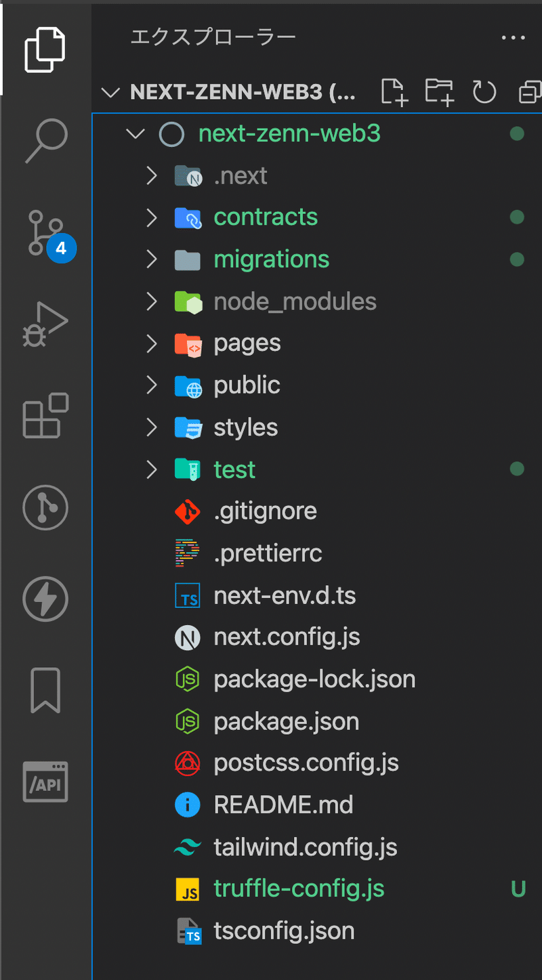Click the Next.js icon beside next.config.js

click(x=188, y=637)
